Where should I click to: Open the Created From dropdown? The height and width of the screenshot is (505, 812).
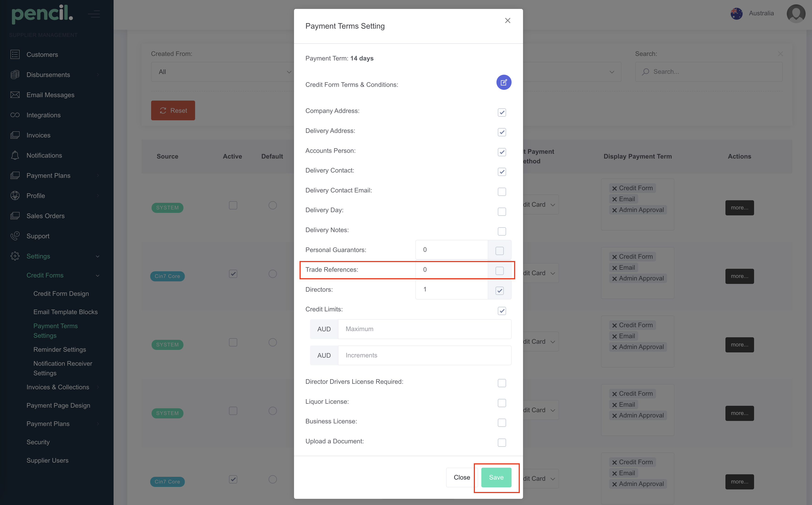(x=223, y=72)
